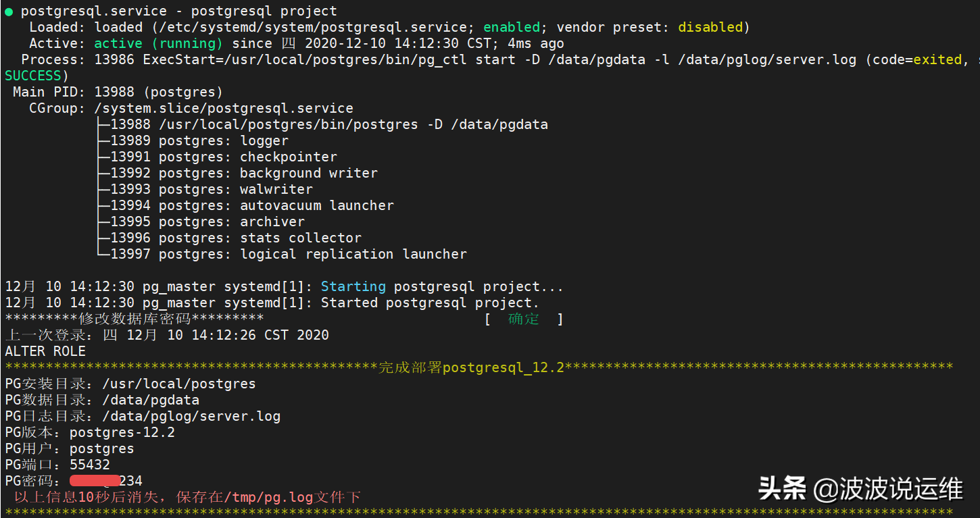Click the green 'active (running)' status text
This screenshot has height=518, width=980.
pyautogui.click(x=158, y=44)
